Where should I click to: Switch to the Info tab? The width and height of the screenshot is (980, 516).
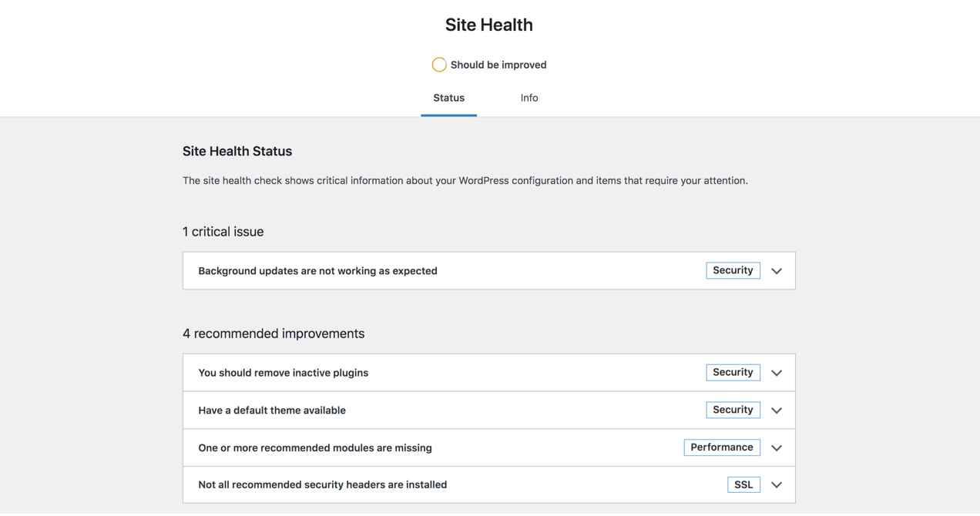pos(529,98)
